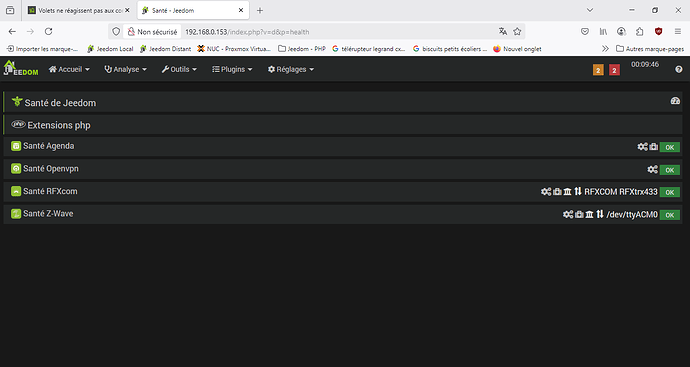Click the gears icon in Santé Z-Wave row
The image size is (690, 367).
(x=568, y=214)
